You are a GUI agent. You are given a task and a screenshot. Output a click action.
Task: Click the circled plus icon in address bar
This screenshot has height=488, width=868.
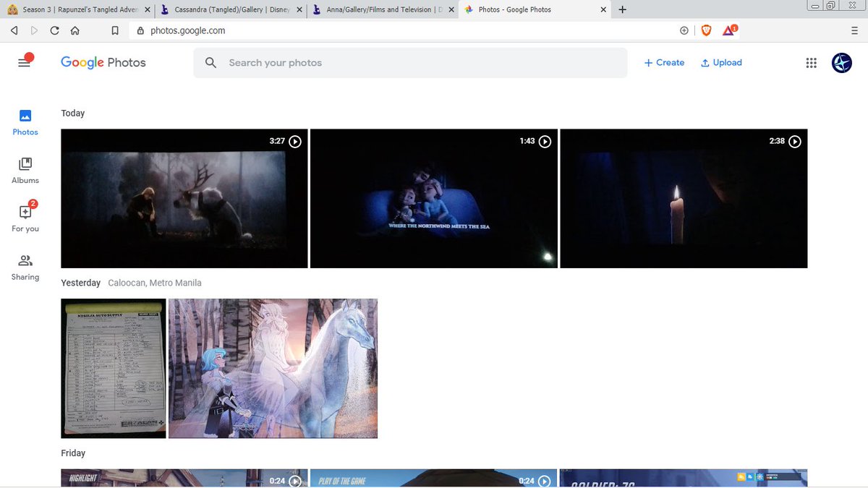pos(684,30)
